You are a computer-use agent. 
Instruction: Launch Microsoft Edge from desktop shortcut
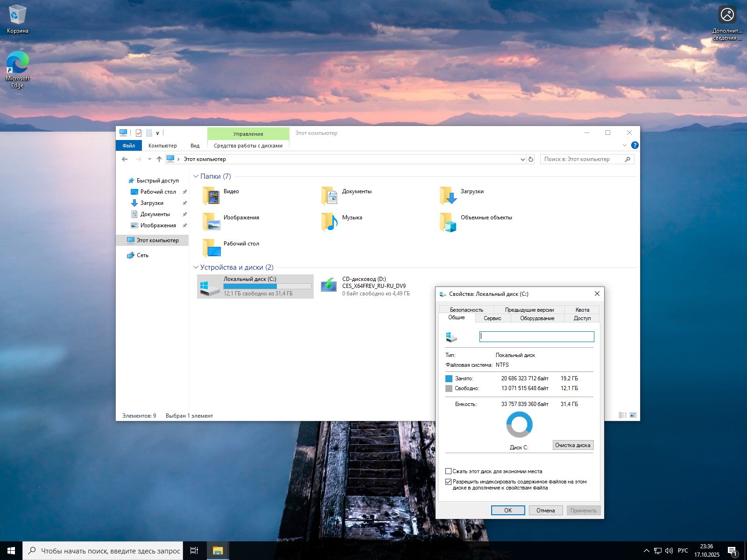[x=17, y=63]
